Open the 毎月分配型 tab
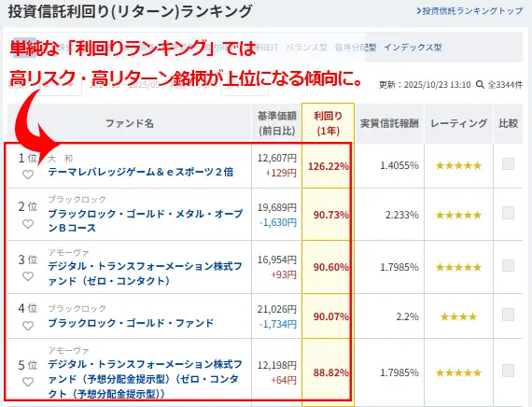The image size is (532, 407). [356, 48]
